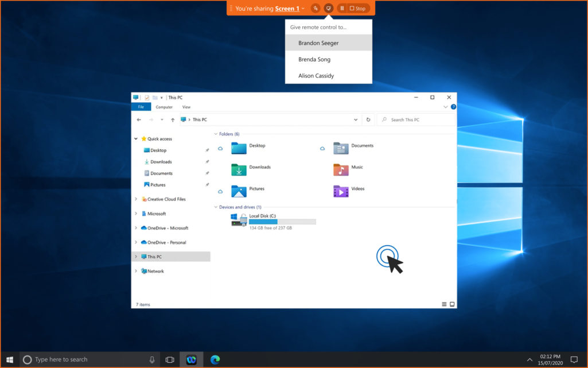
Task: Collapse the Quick access section
Action: point(135,138)
